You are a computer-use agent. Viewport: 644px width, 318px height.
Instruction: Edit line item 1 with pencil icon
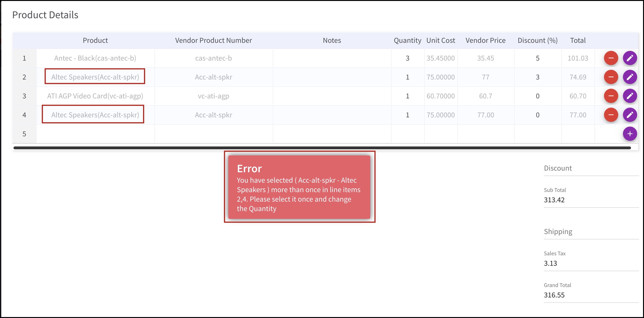point(630,58)
